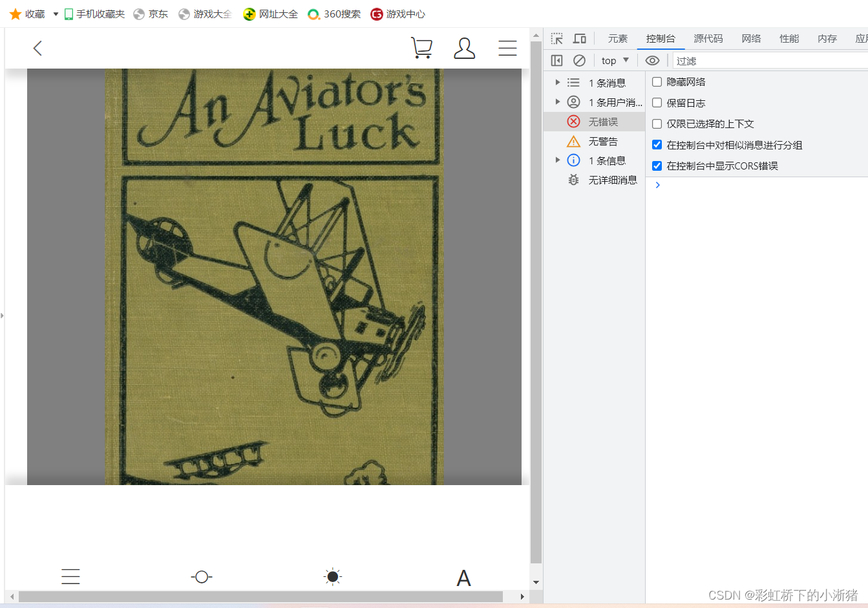Viewport: 868px width, 608px height.
Task: Open the 京东 bookmark
Action: [x=151, y=14]
